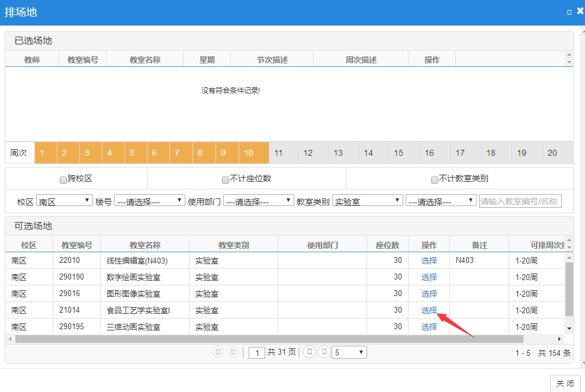Check the 不计教室类别 option

click(435, 179)
